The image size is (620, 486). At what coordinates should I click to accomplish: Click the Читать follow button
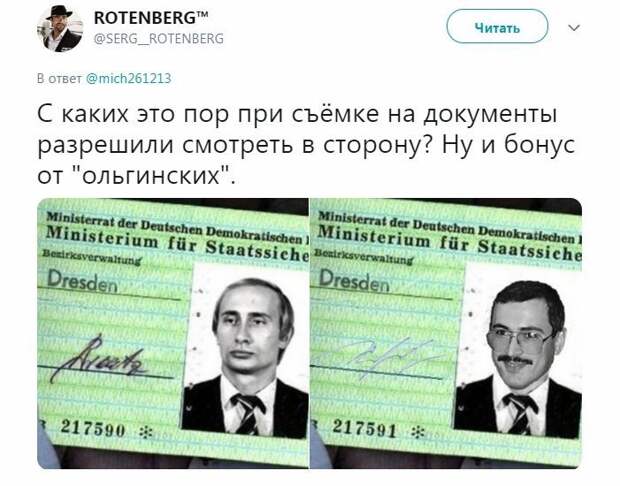[x=497, y=27]
